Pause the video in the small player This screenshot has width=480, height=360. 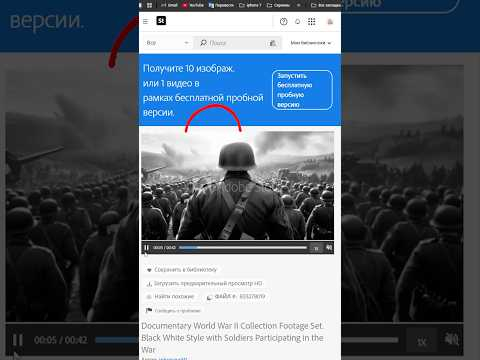146,248
